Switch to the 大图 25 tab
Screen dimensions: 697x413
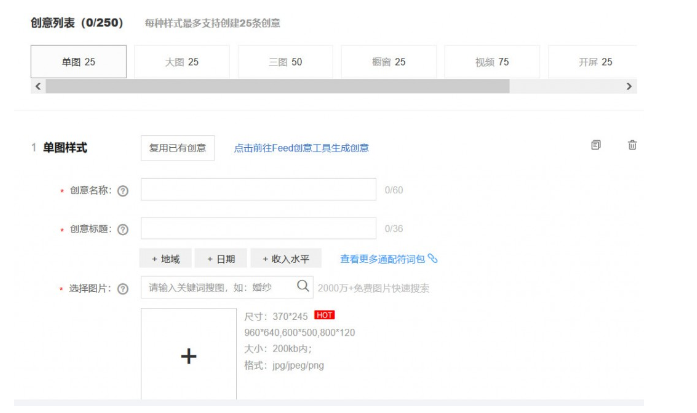[x=182, y=62]
